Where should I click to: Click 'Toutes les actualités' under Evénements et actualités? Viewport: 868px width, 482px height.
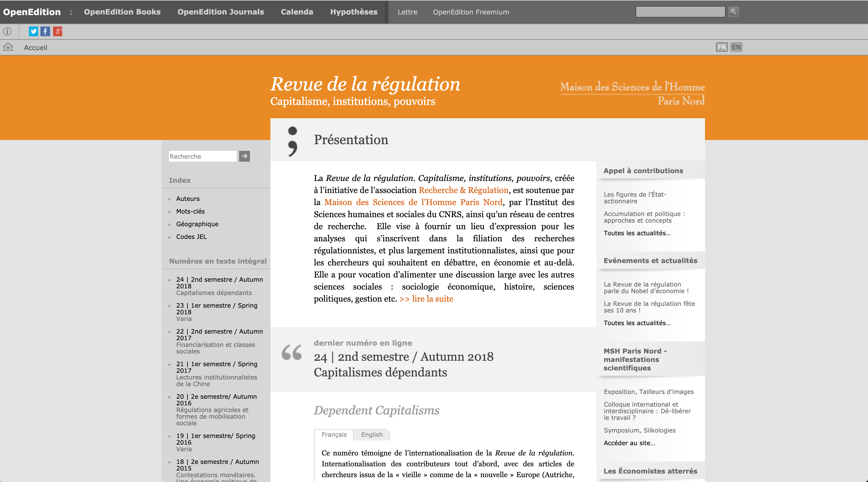tap(637, 323)
